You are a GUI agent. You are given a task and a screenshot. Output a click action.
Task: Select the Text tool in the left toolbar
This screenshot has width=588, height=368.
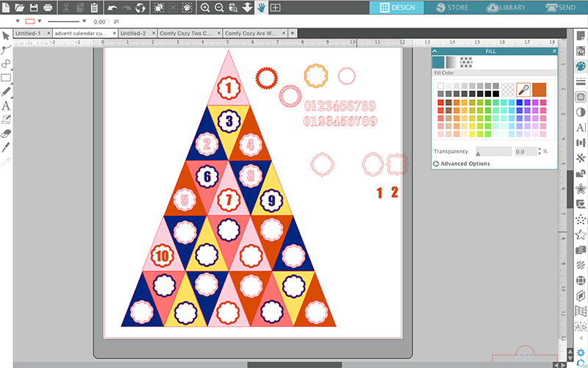(x=6, y=106)
